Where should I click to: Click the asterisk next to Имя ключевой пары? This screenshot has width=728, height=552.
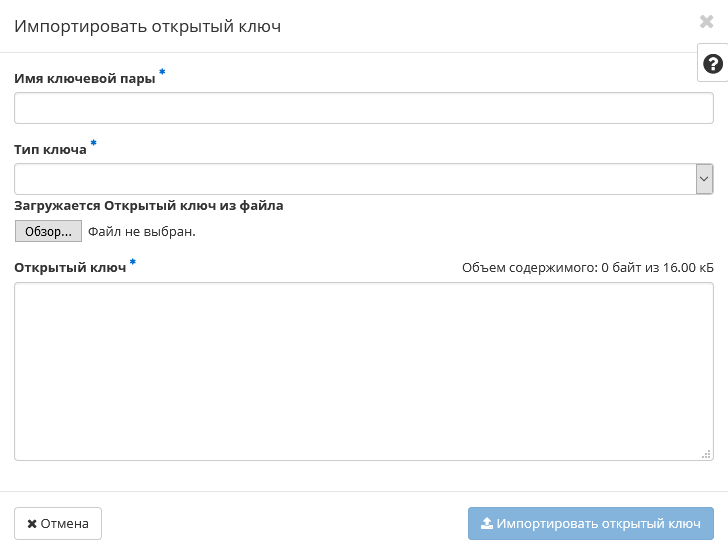[162, 73]
